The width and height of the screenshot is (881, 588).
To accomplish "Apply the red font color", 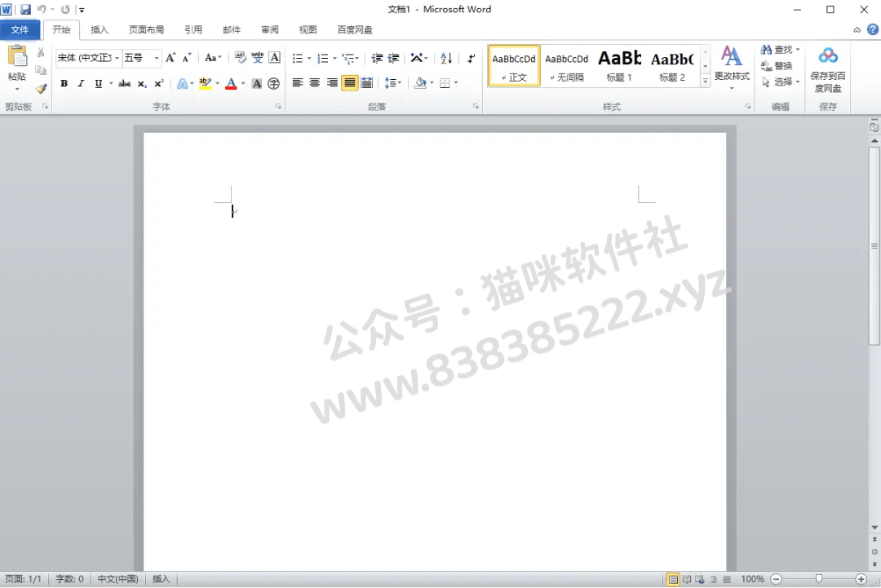I will (x=230, y=84).
